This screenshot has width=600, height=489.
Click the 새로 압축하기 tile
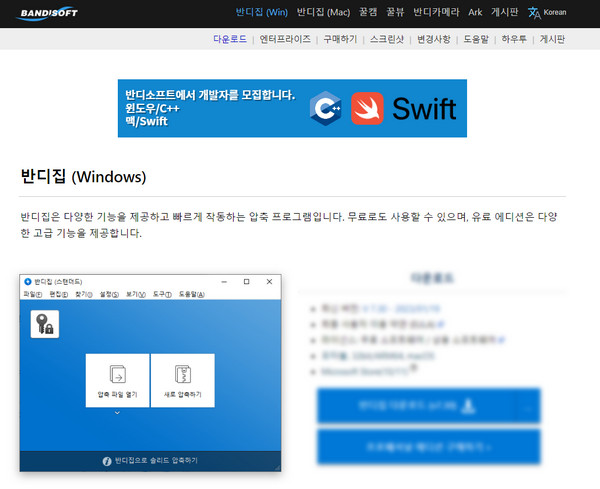click(x=183, y=380)
